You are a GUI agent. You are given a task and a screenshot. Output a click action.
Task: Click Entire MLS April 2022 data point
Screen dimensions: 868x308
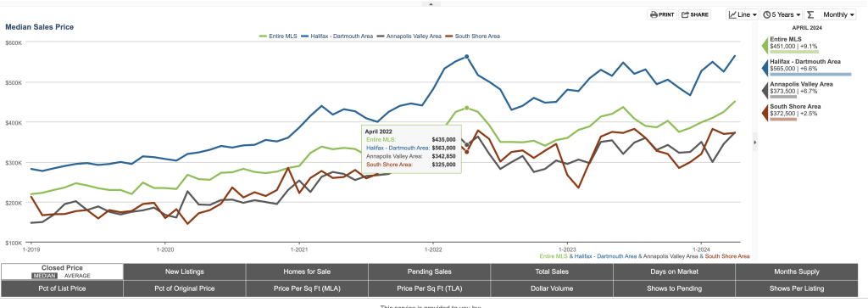click(x=467, y=108)
